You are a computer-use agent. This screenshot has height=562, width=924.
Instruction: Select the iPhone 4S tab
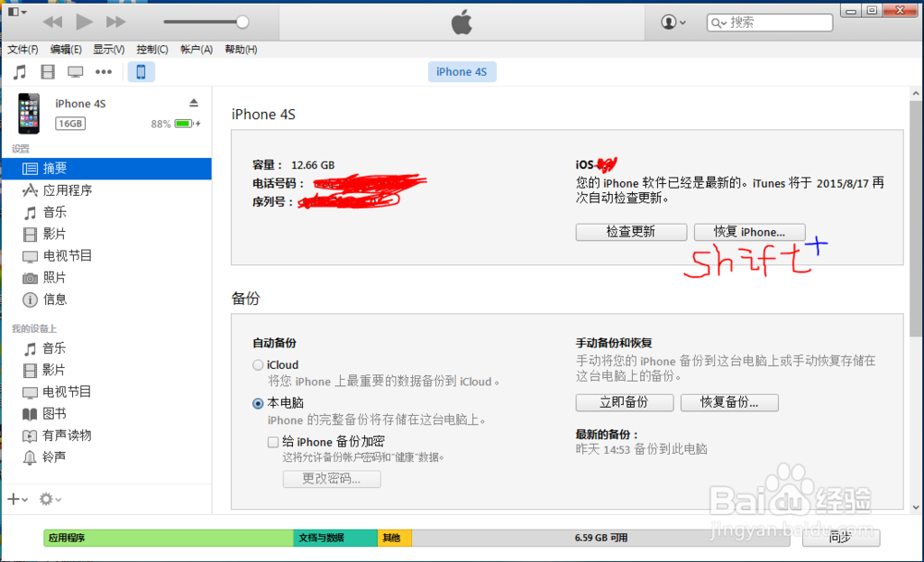[461, 72]
